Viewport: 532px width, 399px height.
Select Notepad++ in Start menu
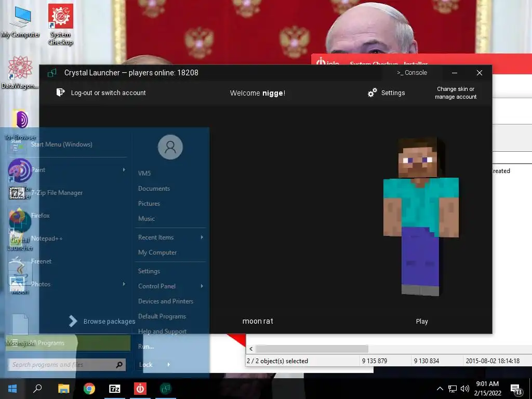pos(47,238)
